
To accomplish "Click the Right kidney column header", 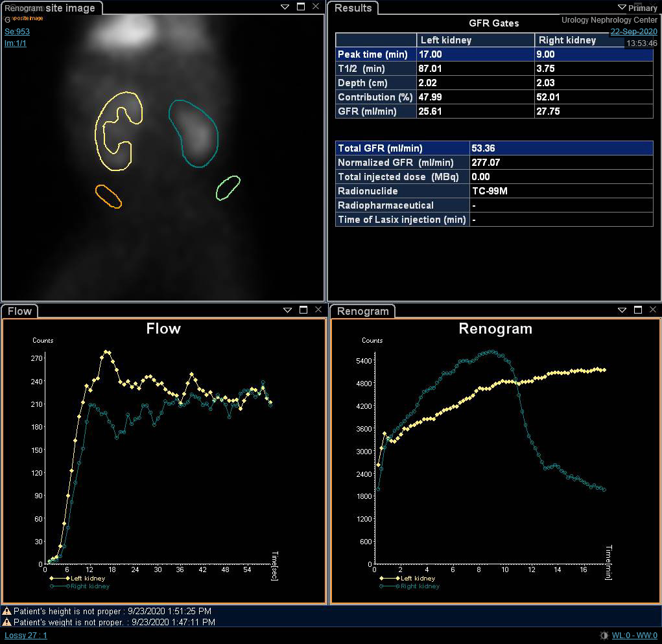I will tap(594, 40).
